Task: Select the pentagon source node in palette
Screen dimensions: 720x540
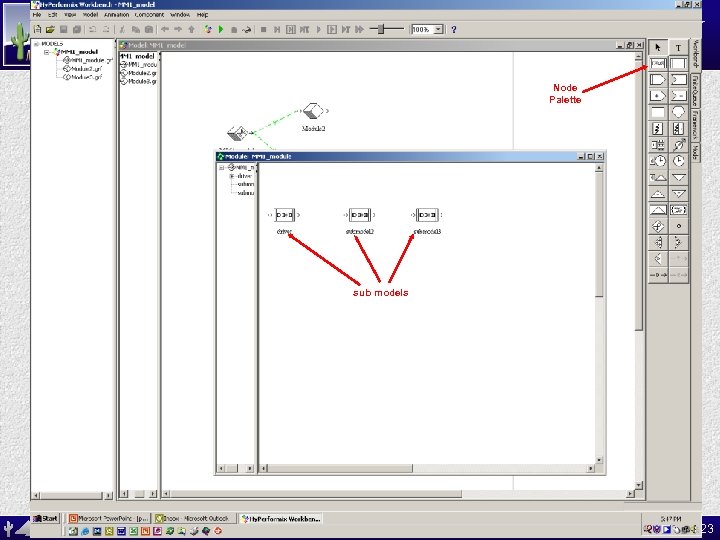Action: pos(658,79)
